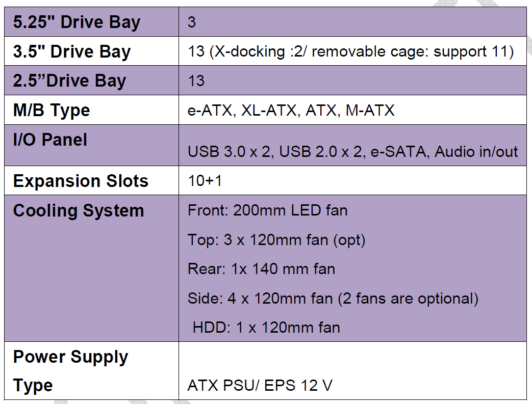Click the 5.25" Drive Bay label
This screenshot has width=532, height=404.
[77, 22]
